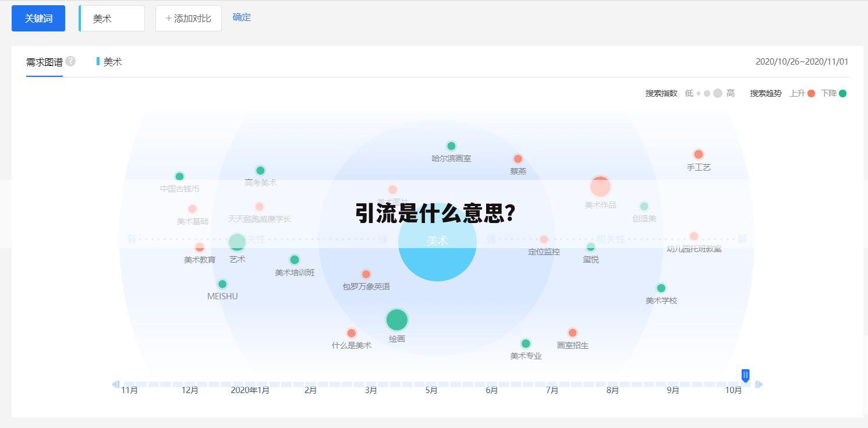
Task: Open the help question-mark icon beside 需求图谱
Action: click(x=70, y=61)
